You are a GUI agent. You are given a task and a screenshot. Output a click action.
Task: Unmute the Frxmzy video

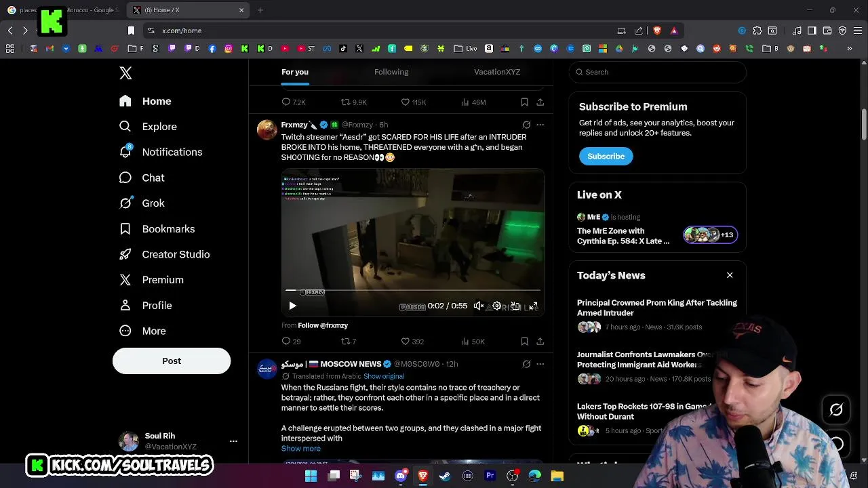479,306
